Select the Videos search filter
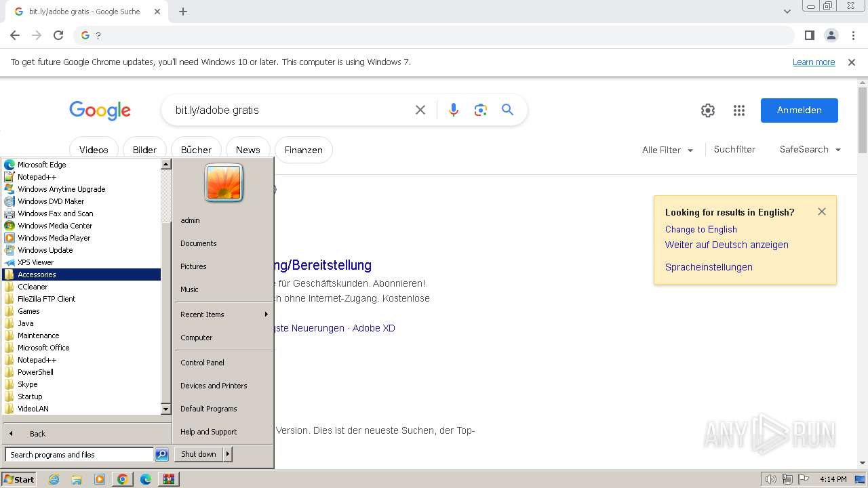 coord(94,150)
